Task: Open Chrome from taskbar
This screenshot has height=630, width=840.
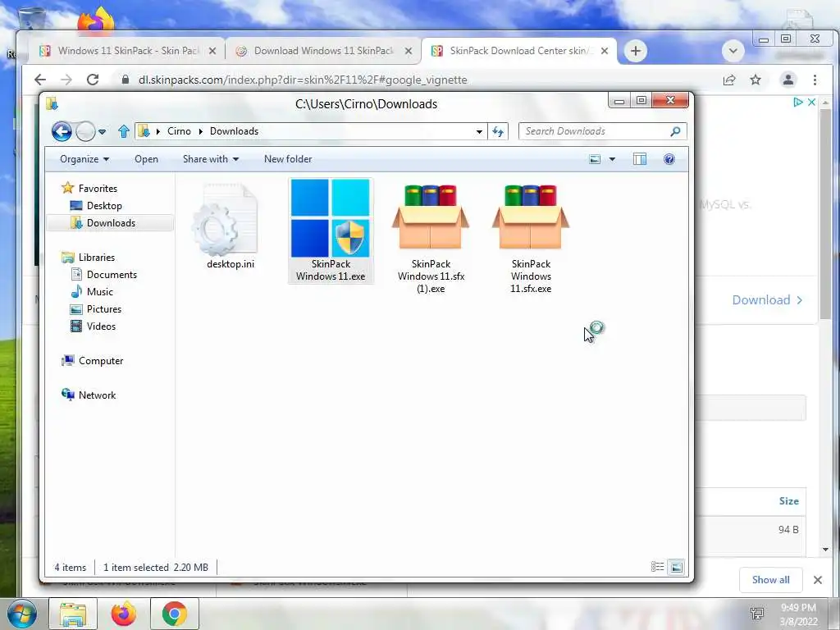Action: coord(175,614)
